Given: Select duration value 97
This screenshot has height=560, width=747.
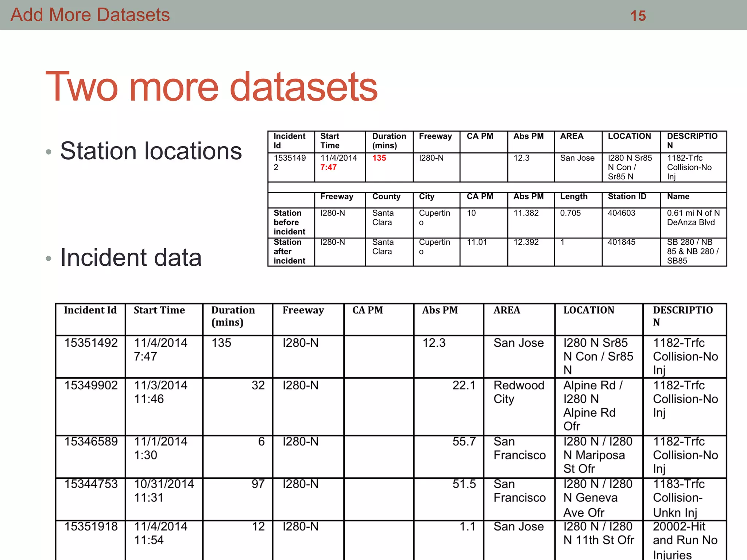Looking at the screenshot, I should (x=258, y=484).
